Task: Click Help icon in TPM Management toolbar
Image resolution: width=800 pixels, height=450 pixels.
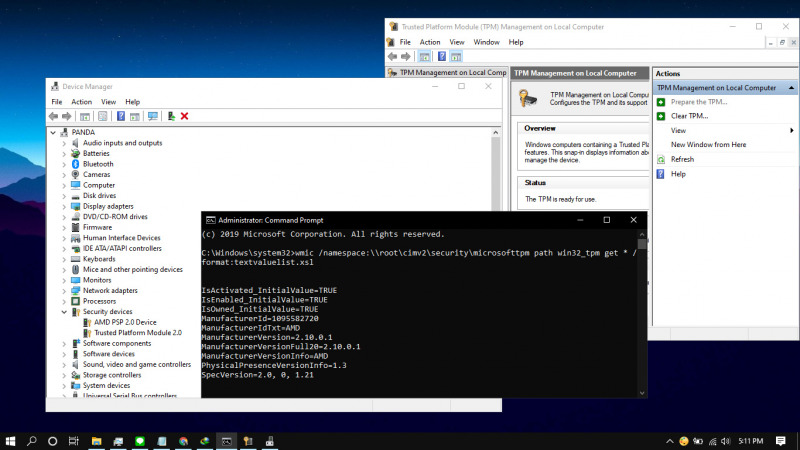Action: click(x=441, y=57)
